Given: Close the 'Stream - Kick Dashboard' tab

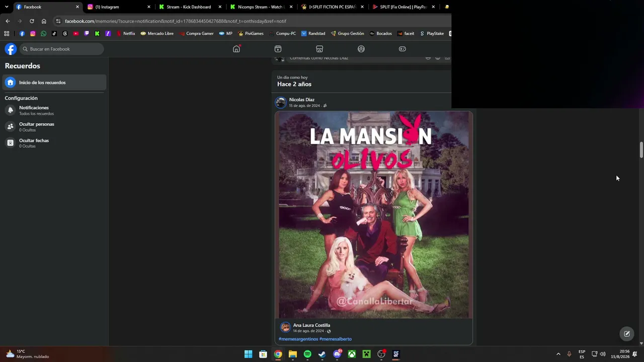Looking at the screenshot, I should (x=220, y=7).
